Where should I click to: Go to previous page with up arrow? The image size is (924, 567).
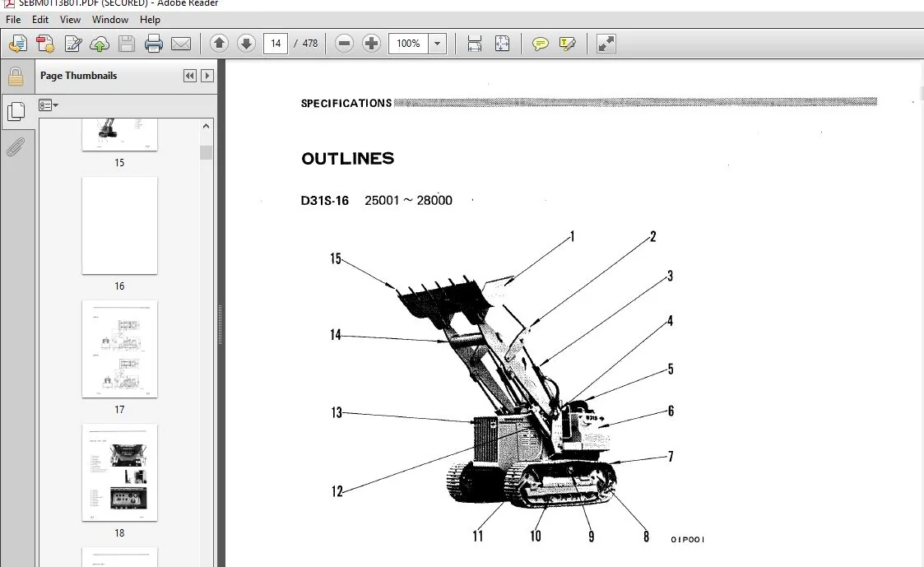coord(219,43)
